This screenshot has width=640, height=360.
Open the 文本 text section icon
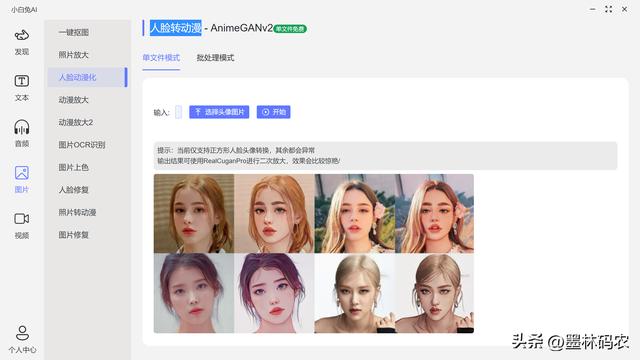pos(22,81)
